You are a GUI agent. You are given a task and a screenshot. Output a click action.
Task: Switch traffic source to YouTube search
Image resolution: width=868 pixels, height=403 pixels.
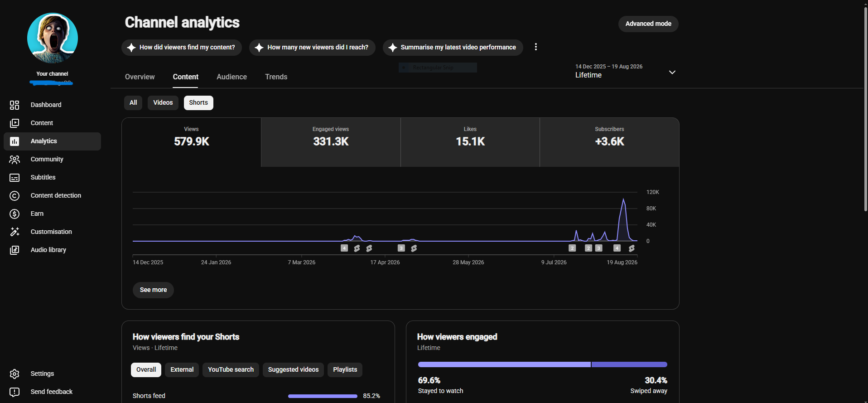pyautogui.click(x=231, y=370)
